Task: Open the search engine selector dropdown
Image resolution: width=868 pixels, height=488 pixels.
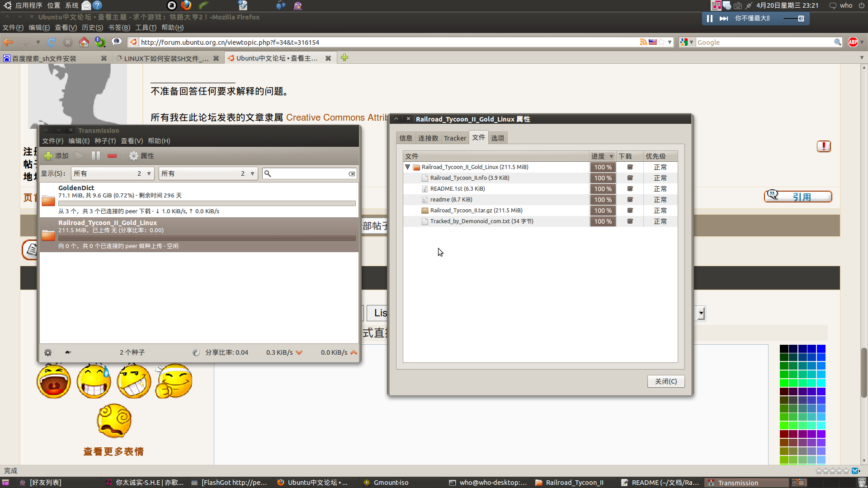Action: coord(687,42)
